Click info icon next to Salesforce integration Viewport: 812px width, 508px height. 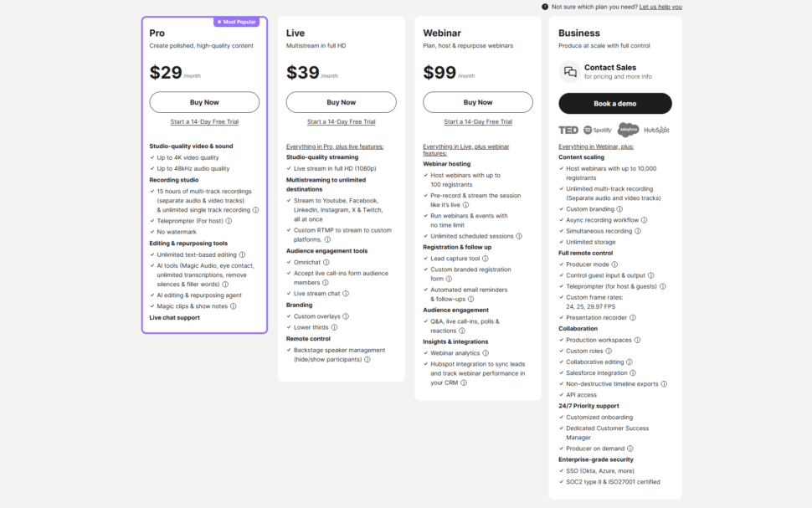[x=632, y=373]
